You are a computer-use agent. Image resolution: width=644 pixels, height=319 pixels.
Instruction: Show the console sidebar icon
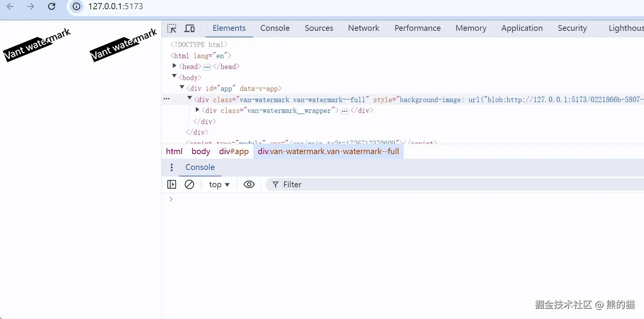click(x=172, y=185)
